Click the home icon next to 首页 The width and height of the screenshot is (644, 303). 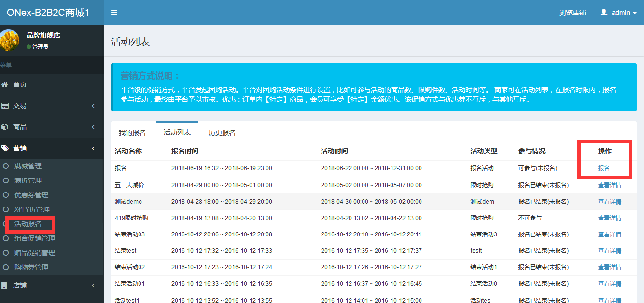(x=5, y=84)
